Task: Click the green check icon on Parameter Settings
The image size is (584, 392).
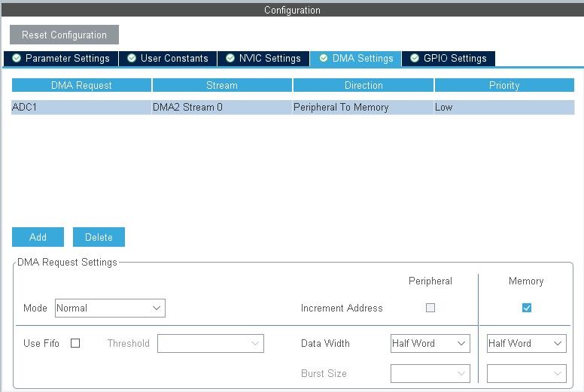Action: click(17, 58)
